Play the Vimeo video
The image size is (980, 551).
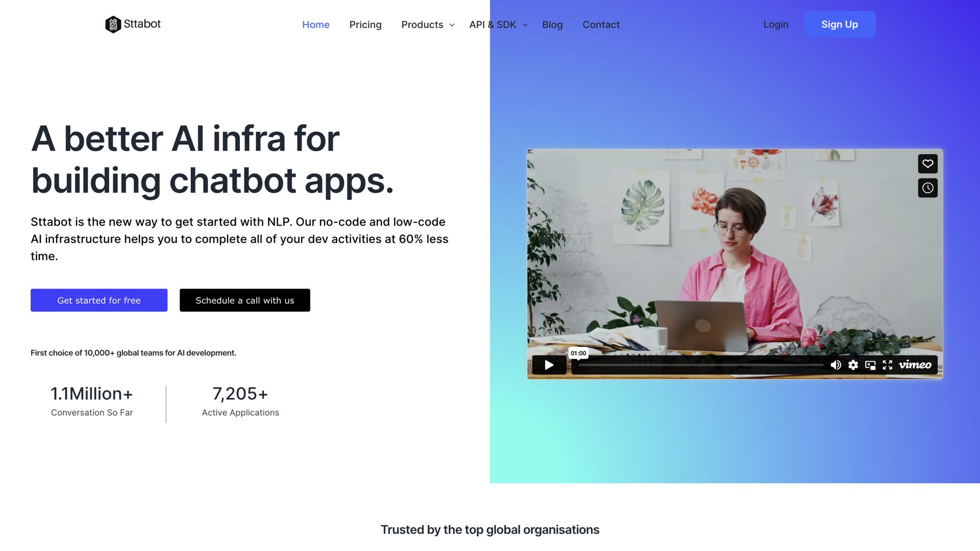tap(549, 365)
